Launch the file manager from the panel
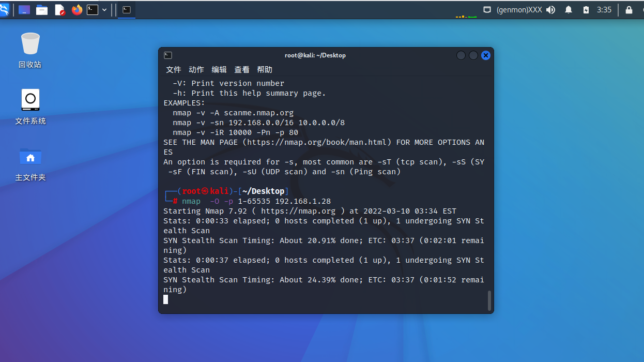The width and height of the screenshot is (644, 362). [42, 10]
